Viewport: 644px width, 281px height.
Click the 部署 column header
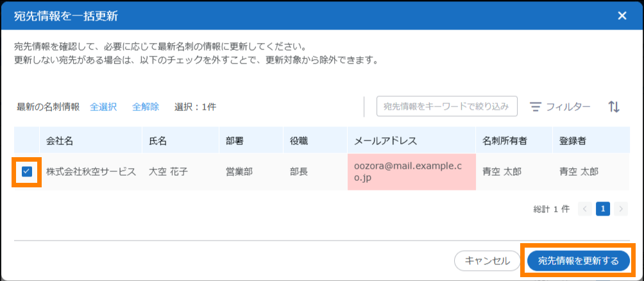click(x=235, y=140)
